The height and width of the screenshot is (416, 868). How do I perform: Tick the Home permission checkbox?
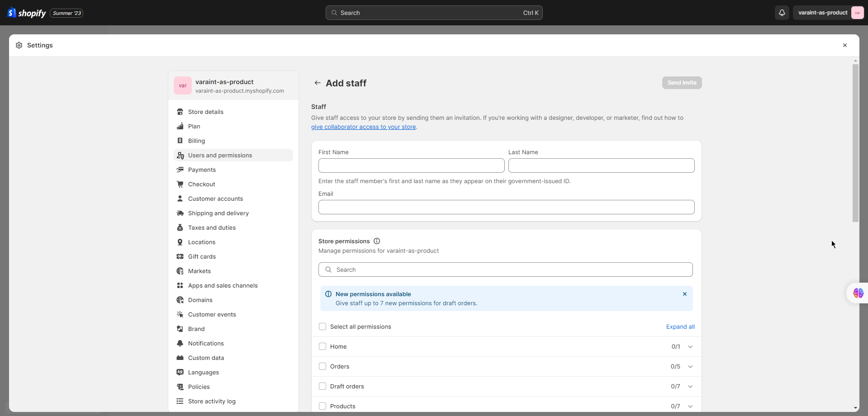click(x=323, y=346)
